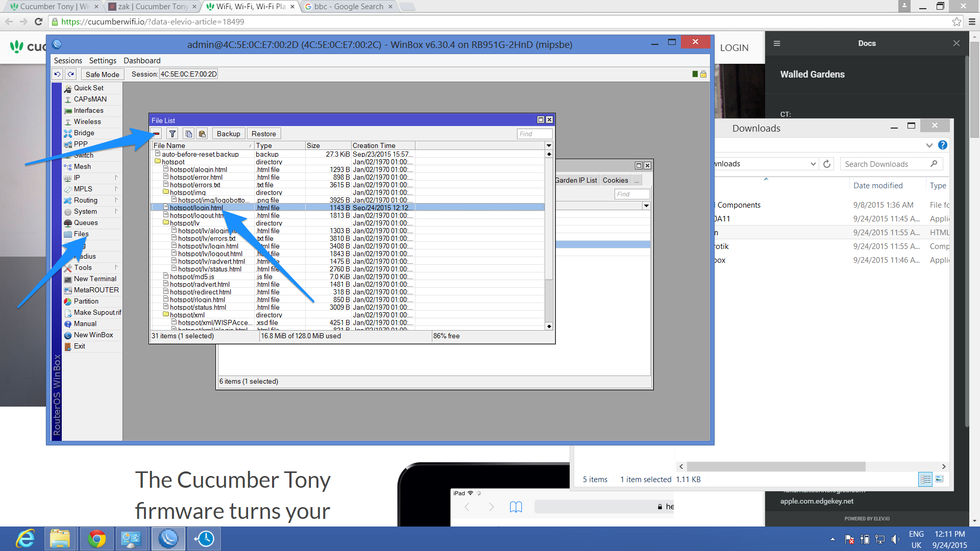Image resolution: width=980 pixels, height=551 pixels.
Task: Expand the MPLS submenu
Action: point(116,189)
